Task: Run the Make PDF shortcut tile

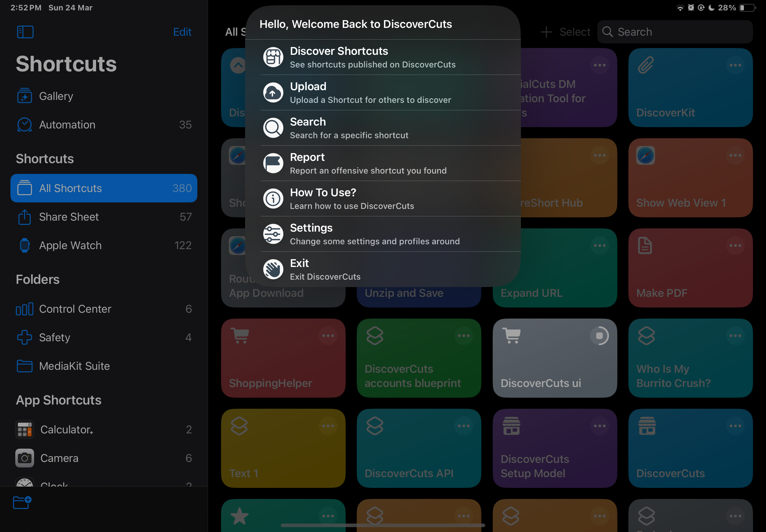Action: (x=690, y=268)
